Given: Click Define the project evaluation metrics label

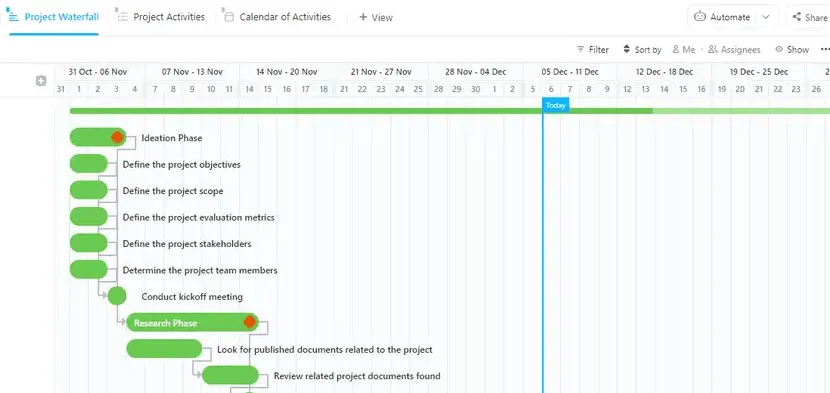Looking at the screenshot, I should (199, 218).
